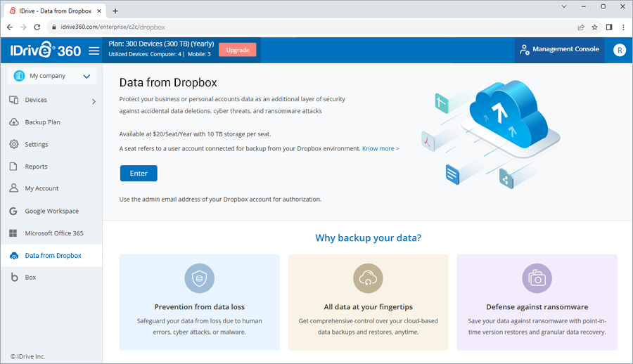Open Microsoft Office 365 in the sidebar
Screen dimensions: 633x364
[x=54, y=233]
